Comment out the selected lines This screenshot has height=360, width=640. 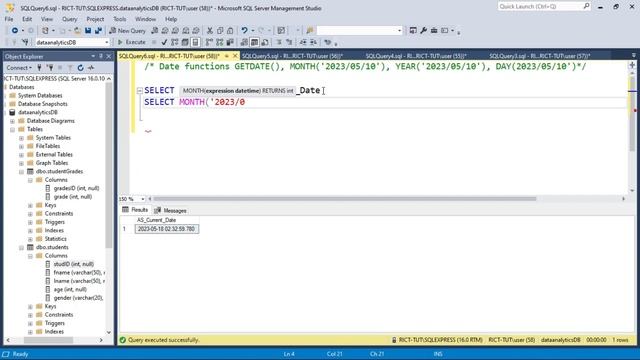click(x=279, y=42)
